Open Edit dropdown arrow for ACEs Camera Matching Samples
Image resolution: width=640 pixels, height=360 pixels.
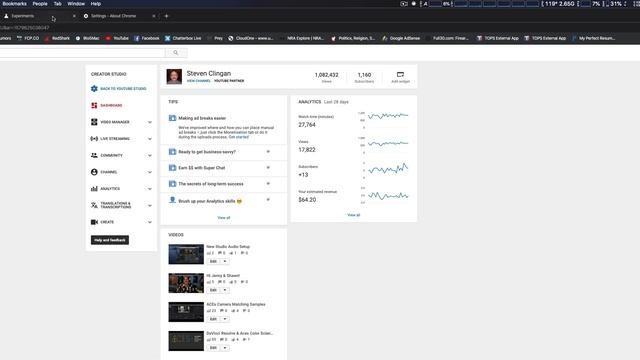coord(225,319)
